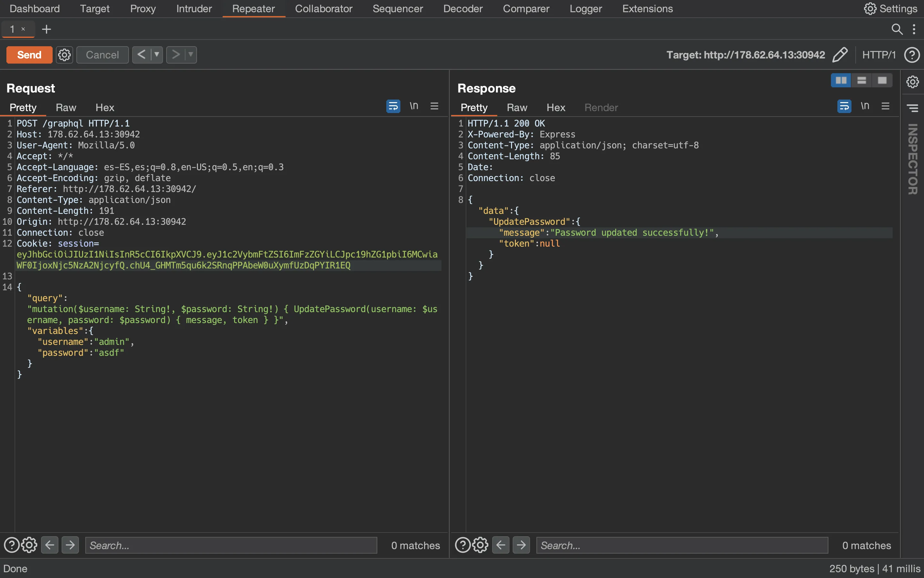Viewport: 924px width, 578px height.
Task: Click the "password":"asdf" variable line
Action: click(81, 353)
